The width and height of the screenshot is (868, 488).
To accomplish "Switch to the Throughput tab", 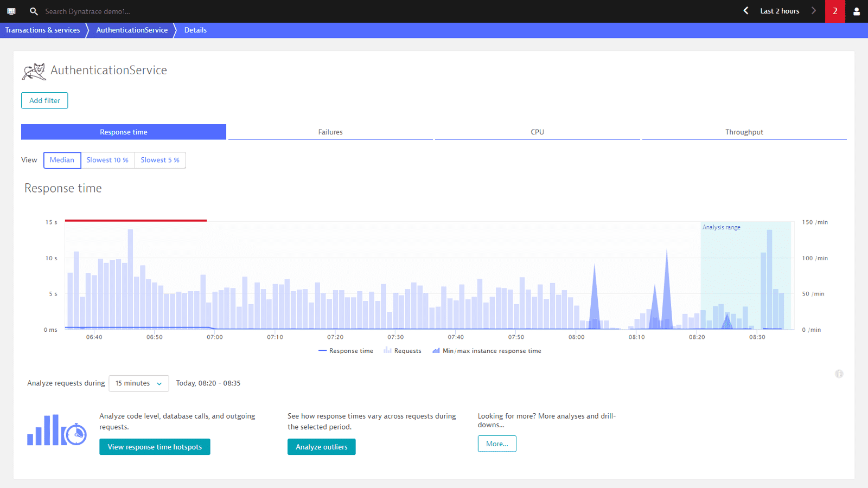I will click(744, 132).
